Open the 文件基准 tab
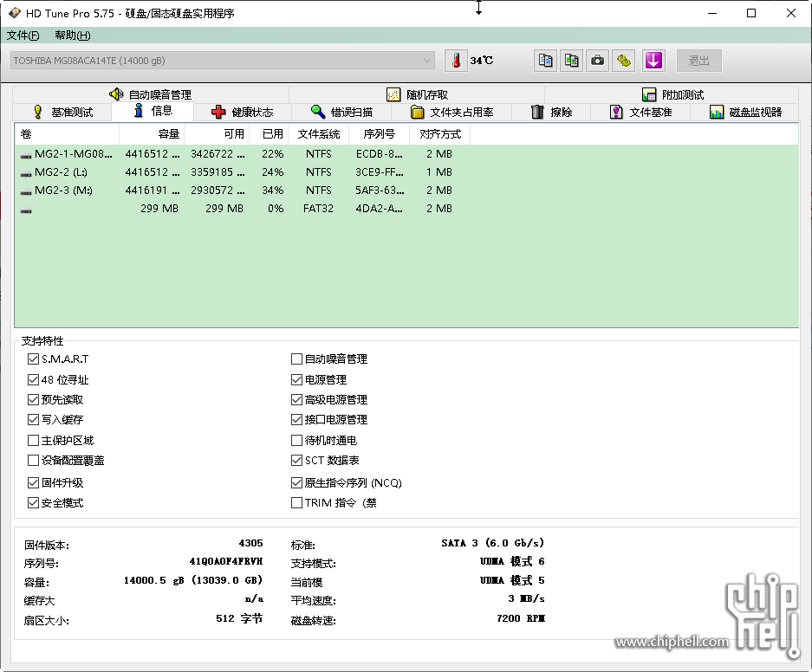Image resolution: width=812 pixels, height=672 pixels. (640, 112)
